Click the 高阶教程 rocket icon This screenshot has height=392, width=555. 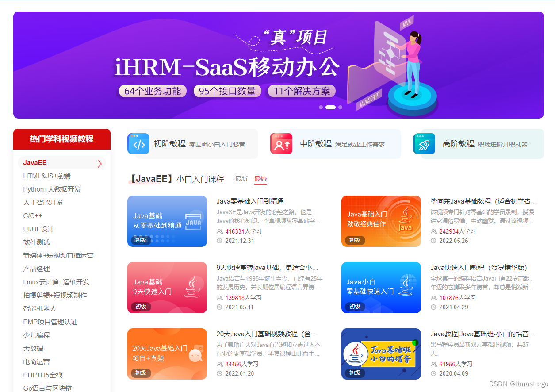[424, 144]
